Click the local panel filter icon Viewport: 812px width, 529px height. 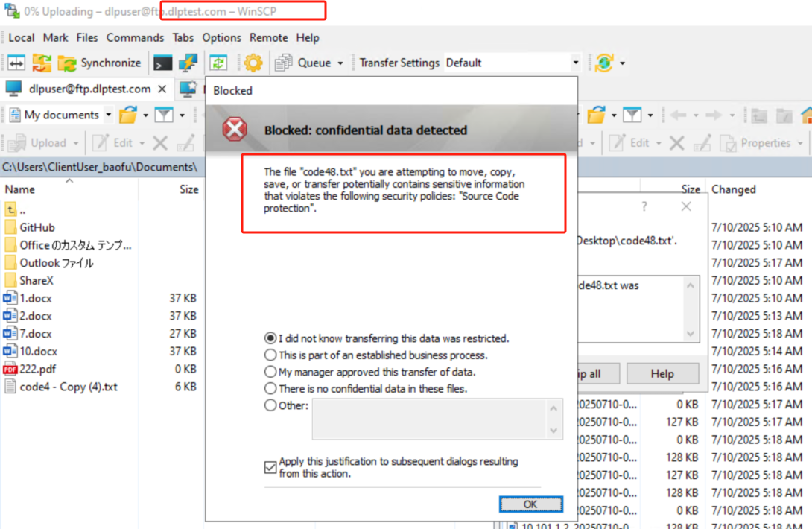pyautogui.click(x=164, y=115)
